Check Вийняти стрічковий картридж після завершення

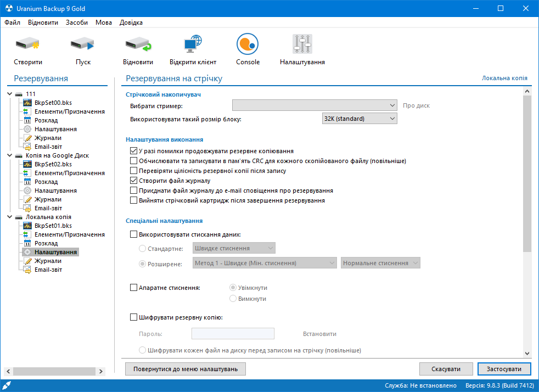(134, 200)
